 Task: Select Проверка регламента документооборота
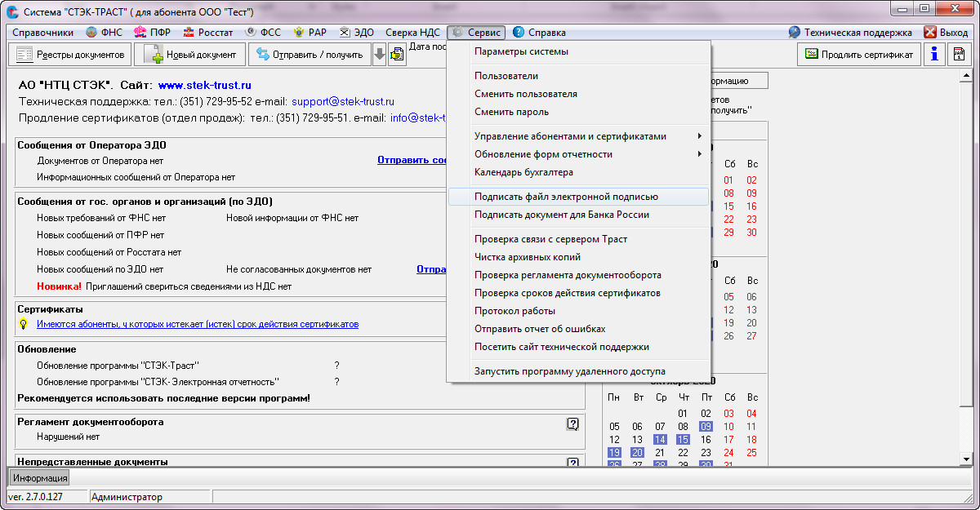[x=579, y=275]
